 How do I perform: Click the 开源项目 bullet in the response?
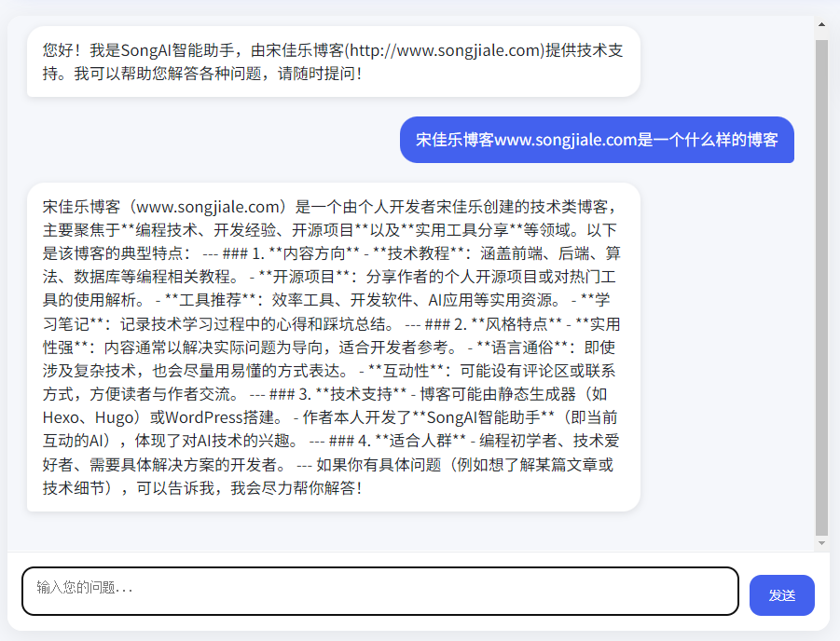pos(304,277)
